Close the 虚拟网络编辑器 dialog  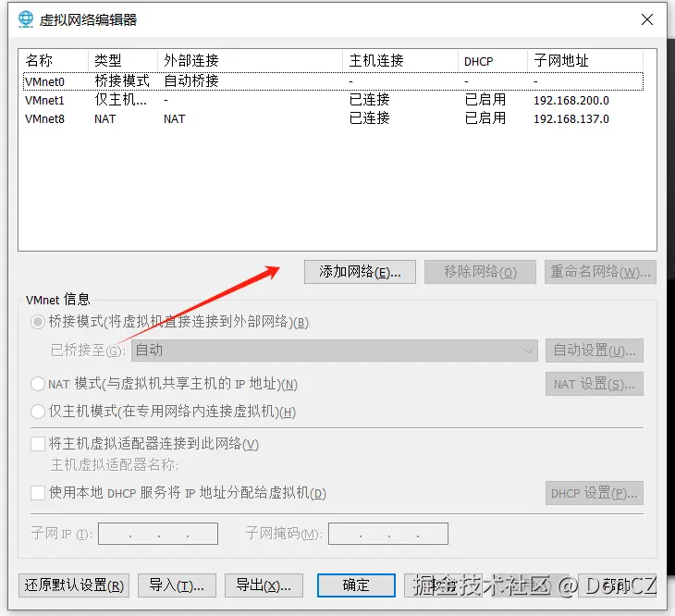(x=647, y=19)
